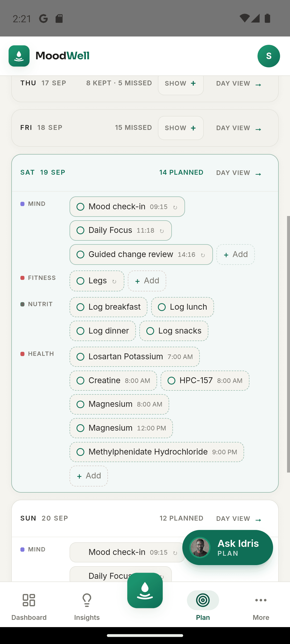Tap the 8 KEPT · 5 MISSED text
290x644 pixels.
point(119,83)
